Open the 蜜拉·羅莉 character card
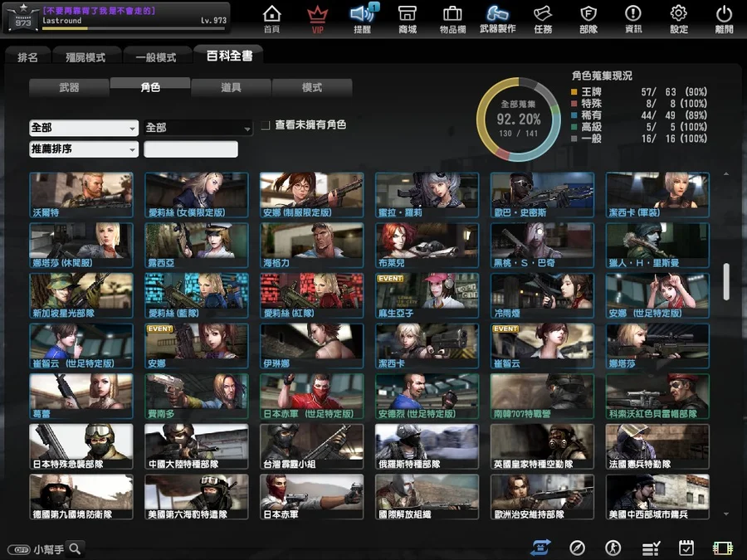This screenshot has width=747, height=560. [427, 195]
